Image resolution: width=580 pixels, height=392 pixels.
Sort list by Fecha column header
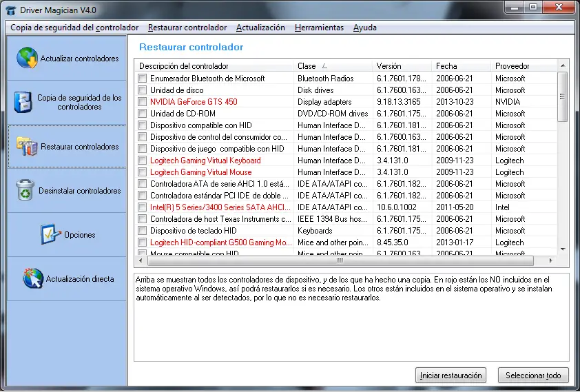462,66
